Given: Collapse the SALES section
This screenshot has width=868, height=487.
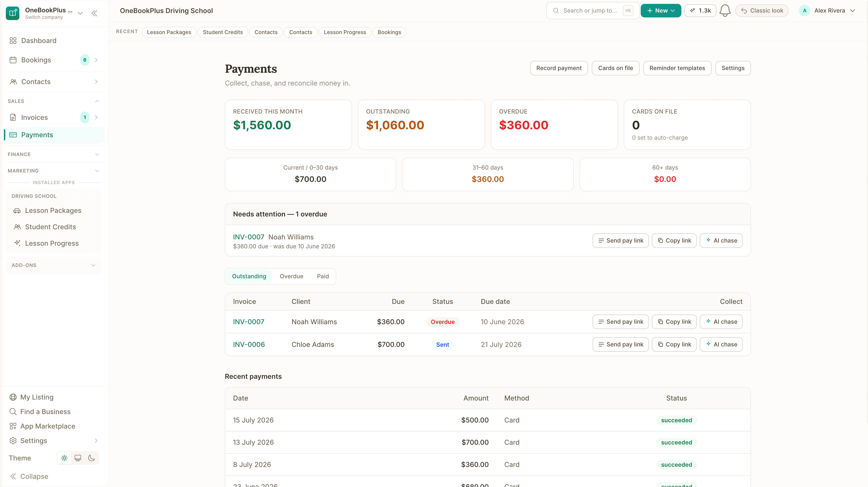Looking at the screenshot, I should point(54,101).
